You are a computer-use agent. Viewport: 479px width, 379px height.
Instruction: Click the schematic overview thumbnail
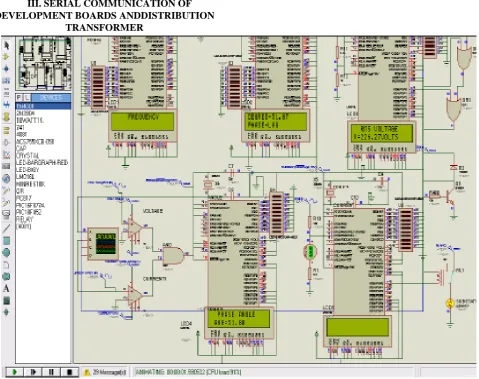[x=44, y=63]
